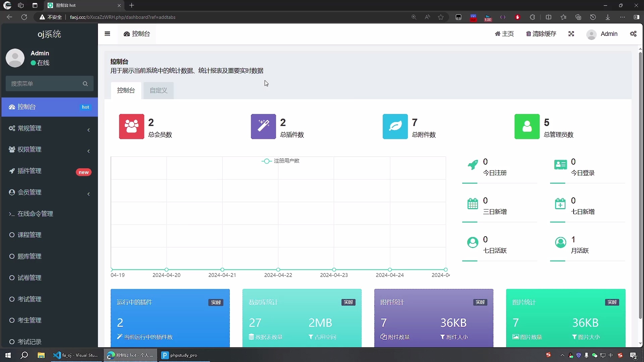Go to 主页 link in header
644x362 pixels.
coord(504,34)
